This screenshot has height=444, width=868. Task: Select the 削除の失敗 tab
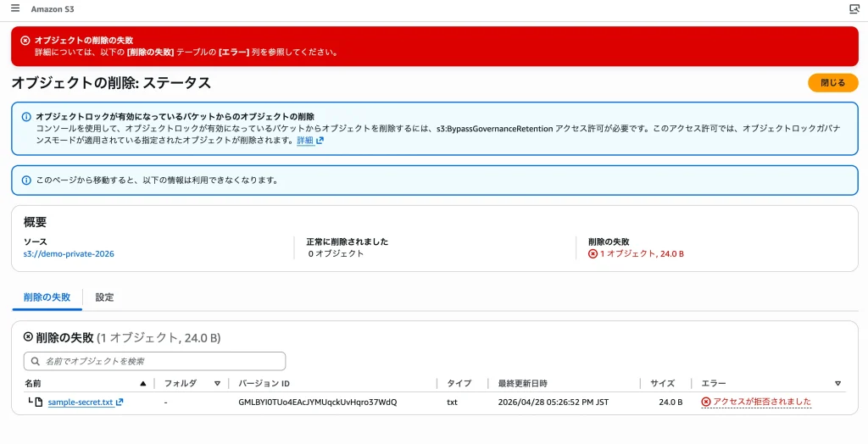47,297
